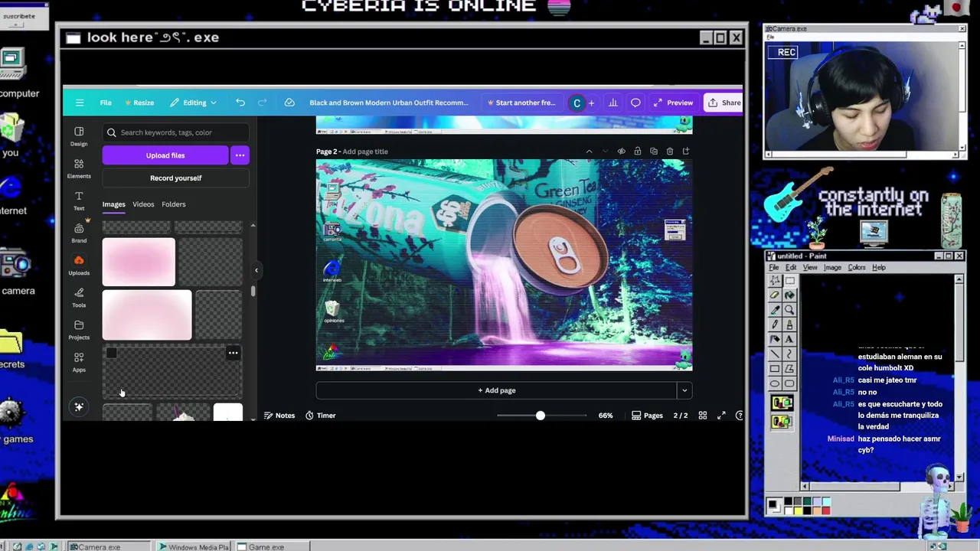Open the Apps panel in sidebar

pyautogui.click(x=79, y=362)
